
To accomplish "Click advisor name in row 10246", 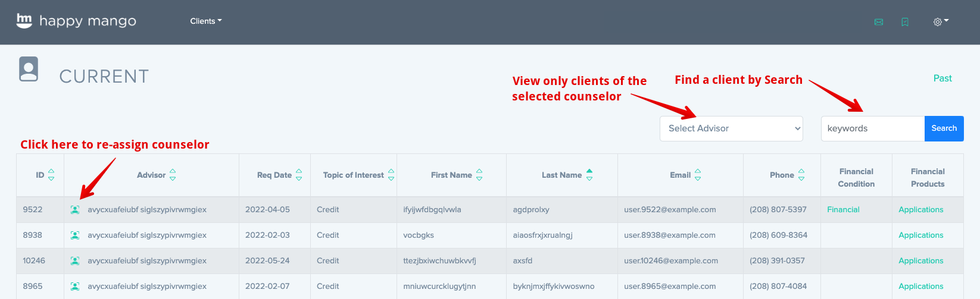I will tap(147, 260).
